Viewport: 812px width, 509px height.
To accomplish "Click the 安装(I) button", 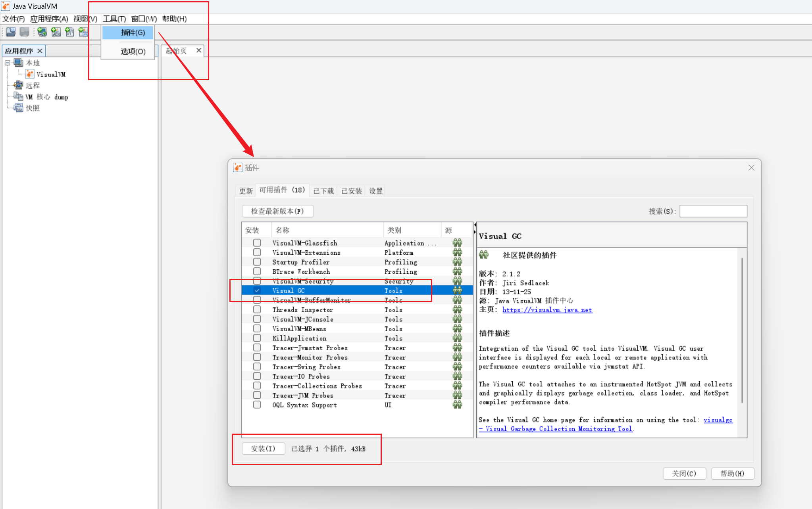I will click(263, 449).
